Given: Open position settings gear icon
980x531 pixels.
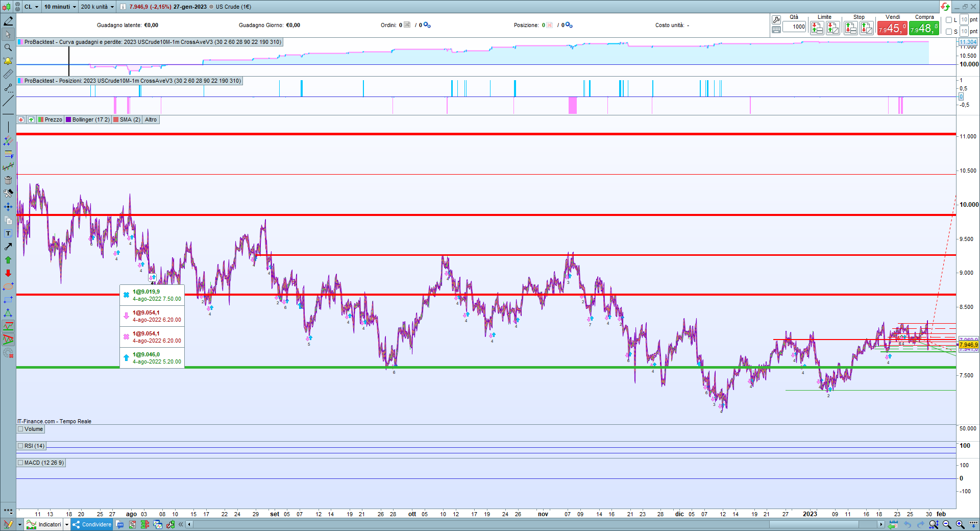Looking at the screenshot, I should click(x=569, y=25).
